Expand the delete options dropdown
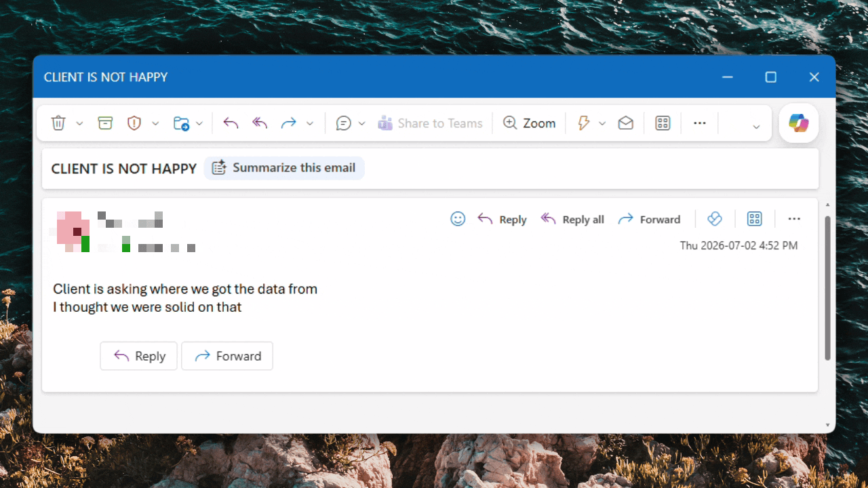The width and height of the screenshot is (868, 488). coord(79,123)
